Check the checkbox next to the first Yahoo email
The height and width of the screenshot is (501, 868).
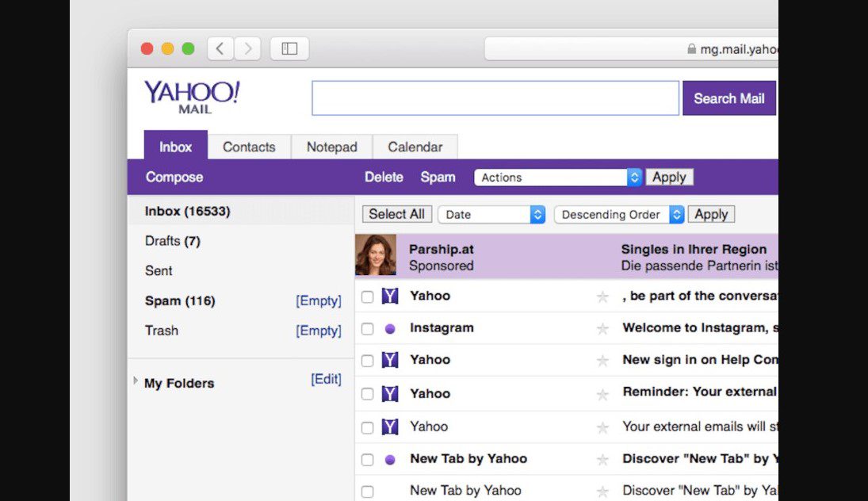367,296
